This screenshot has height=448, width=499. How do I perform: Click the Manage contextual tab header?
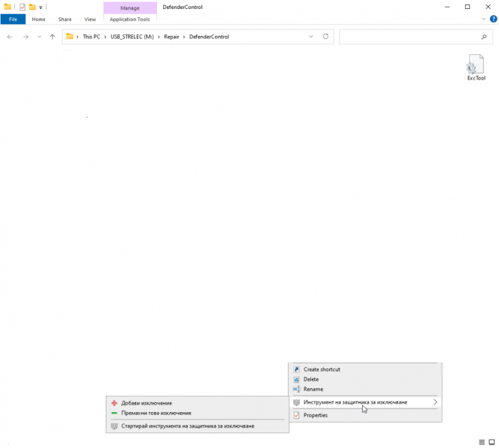pyautogui.click(x=130, y=8)
